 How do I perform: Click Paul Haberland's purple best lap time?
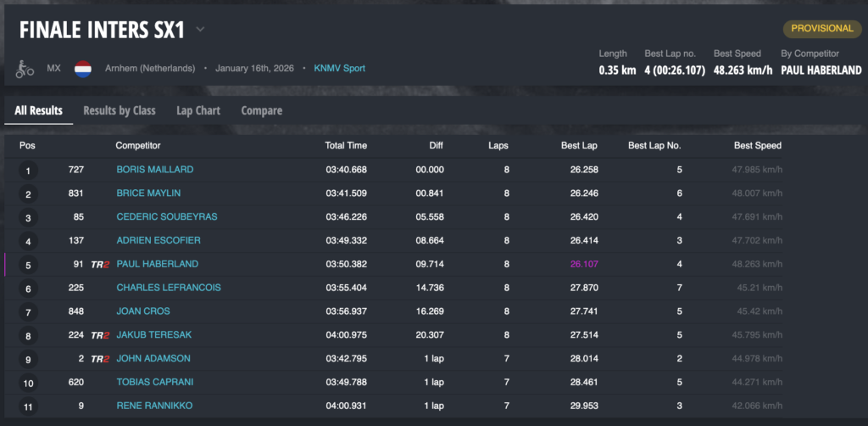pos(585,264)
